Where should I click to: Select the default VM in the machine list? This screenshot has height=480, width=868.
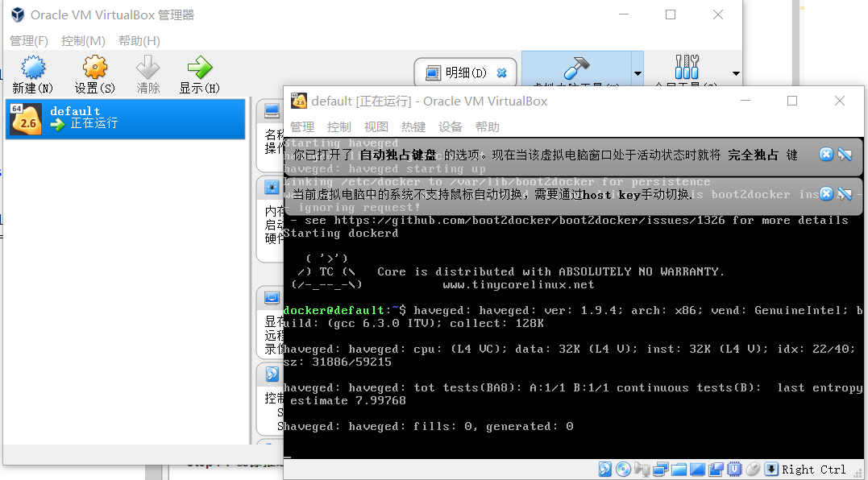pyautogui.click(x=125, y=118)
